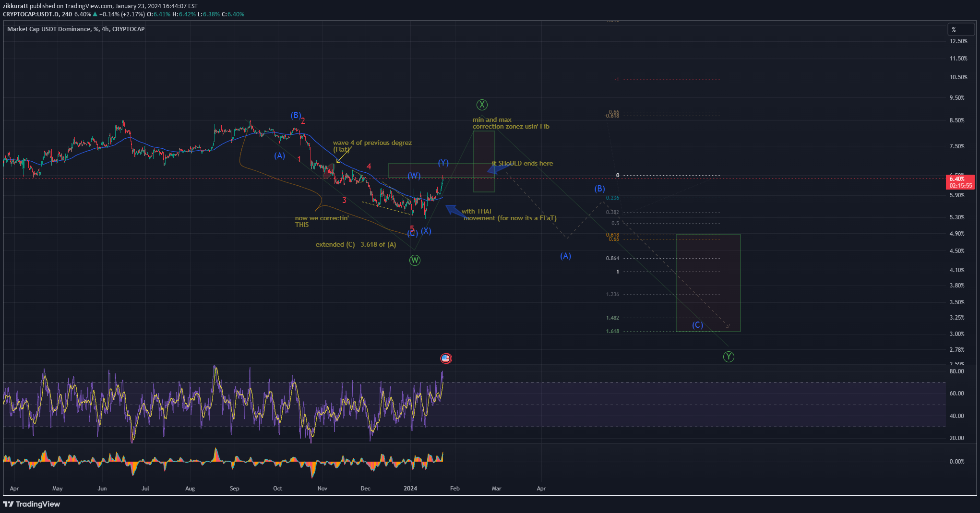Click the text 'extended (C)= 3.618 of (A)'
Viewport: 980px width, 513px height.
point(356,245)
